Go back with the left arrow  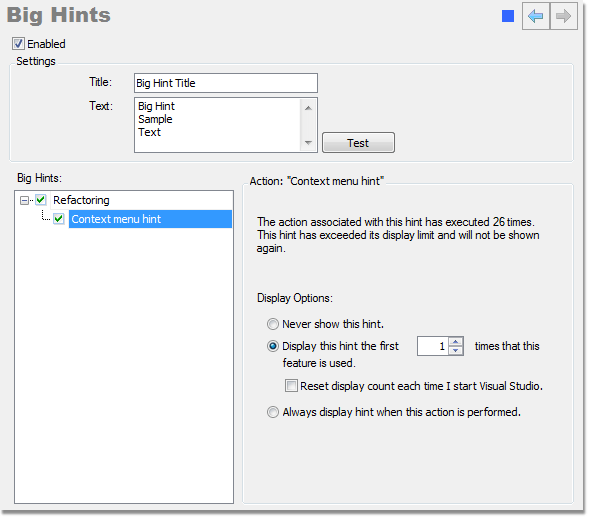[x=536, y=16]
